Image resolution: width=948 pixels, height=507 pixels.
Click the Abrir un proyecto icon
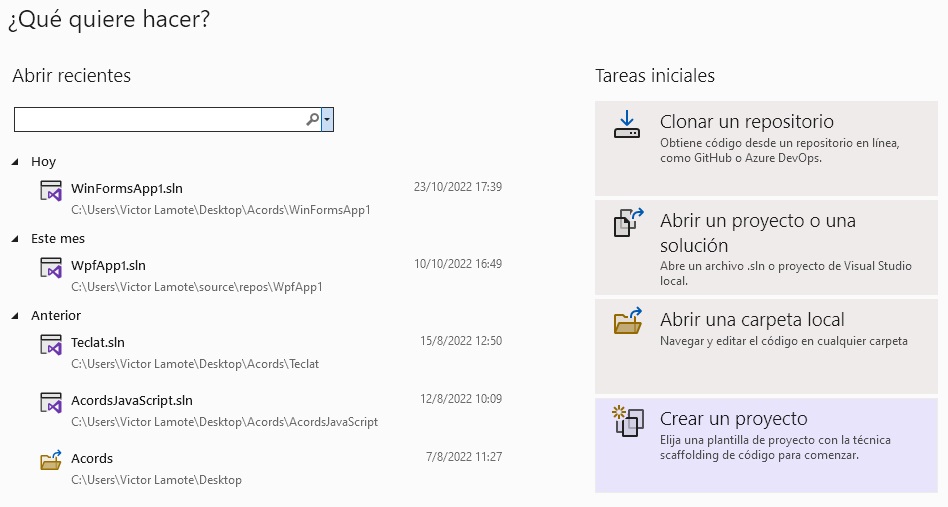click(x=629, y=222)
